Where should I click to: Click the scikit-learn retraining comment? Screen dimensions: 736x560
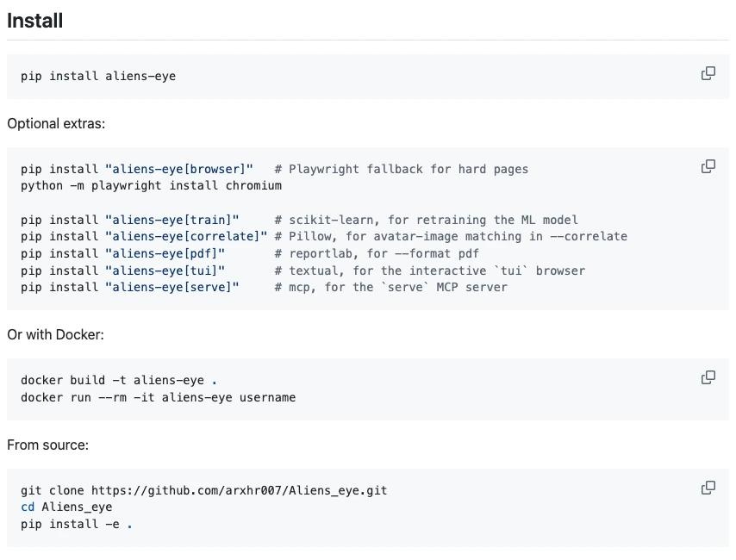[x=427, y=221]
